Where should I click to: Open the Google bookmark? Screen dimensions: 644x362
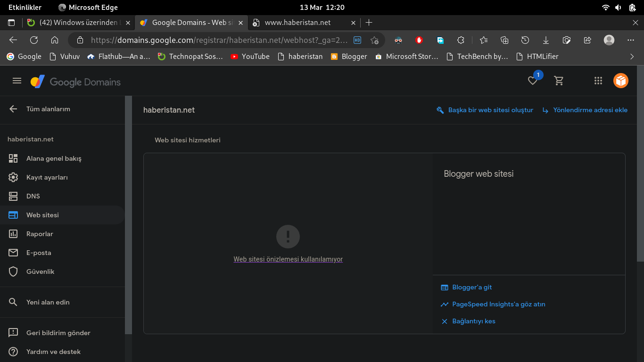[x=24, y=57]
